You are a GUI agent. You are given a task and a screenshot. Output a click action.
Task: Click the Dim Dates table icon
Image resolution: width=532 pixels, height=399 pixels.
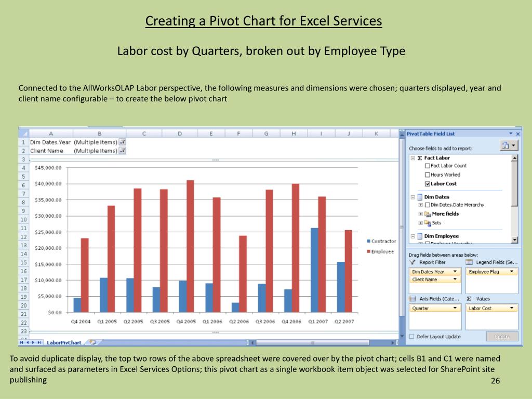click(x=420, y=197)
